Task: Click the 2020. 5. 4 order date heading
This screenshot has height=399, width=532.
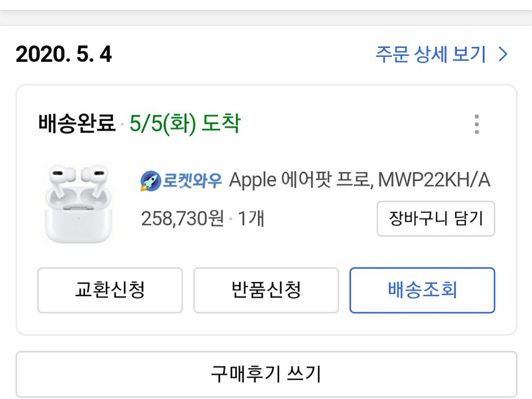Action: click(64, 54)
